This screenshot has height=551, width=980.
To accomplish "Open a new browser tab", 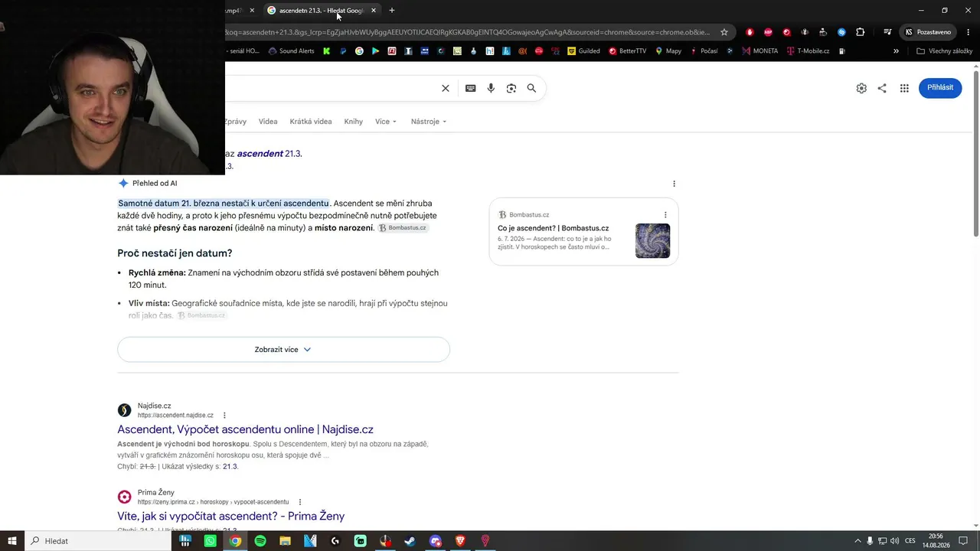I will pyautogui.click(x=392, y=11).
